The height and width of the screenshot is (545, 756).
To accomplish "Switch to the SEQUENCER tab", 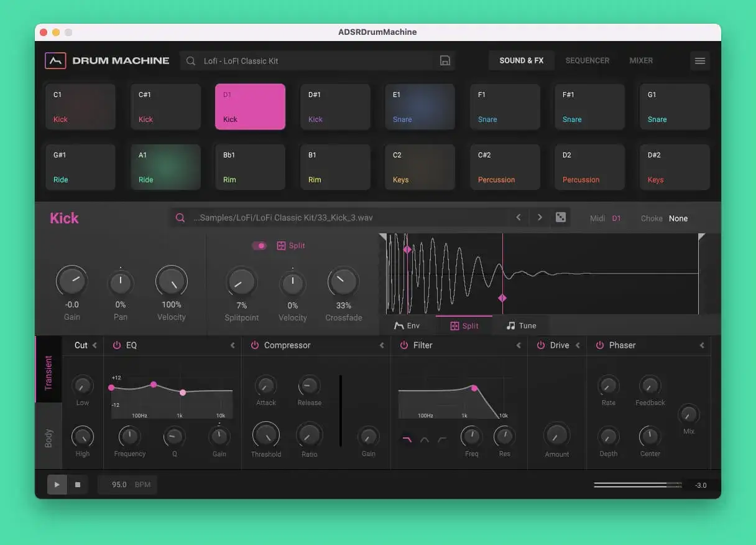I will click(587, 60).
